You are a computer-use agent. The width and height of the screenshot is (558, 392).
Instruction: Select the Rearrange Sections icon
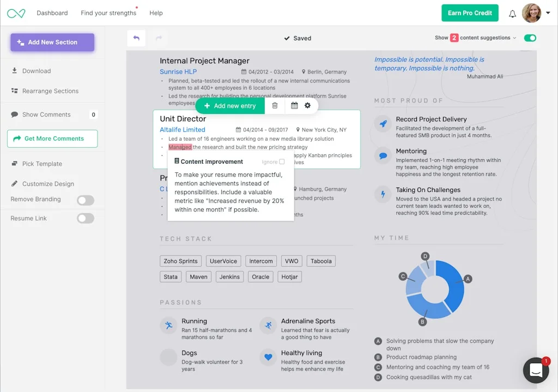pyautogui.click(x=14, y=91)
